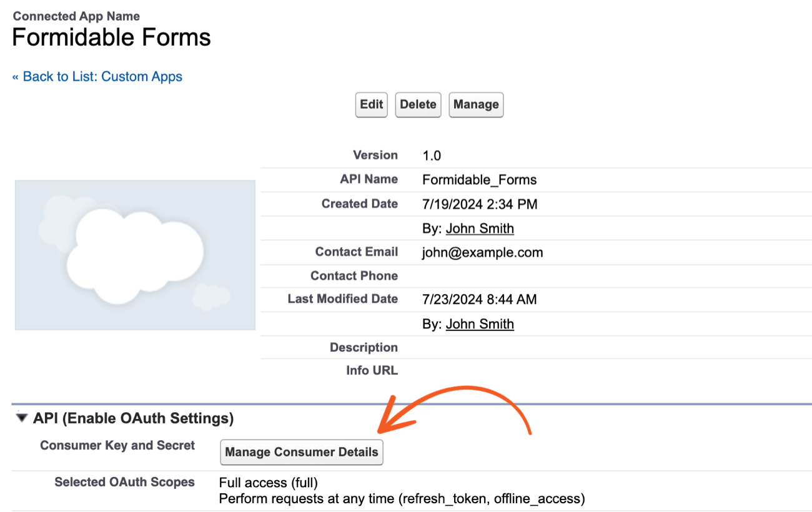Click the Full access (full) scope text
This screenshot has height=512, width=812.
coord(269,483)
